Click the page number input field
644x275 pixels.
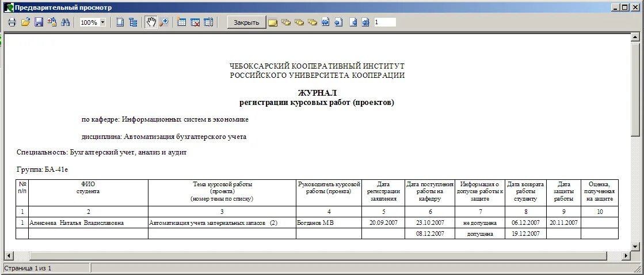pos(385,22)
